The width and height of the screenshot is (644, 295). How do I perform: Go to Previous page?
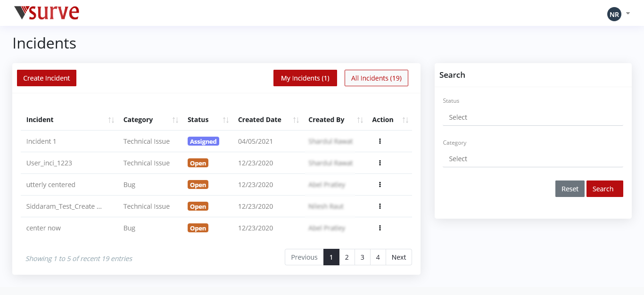pyautogui.click(x=304, y=257)
